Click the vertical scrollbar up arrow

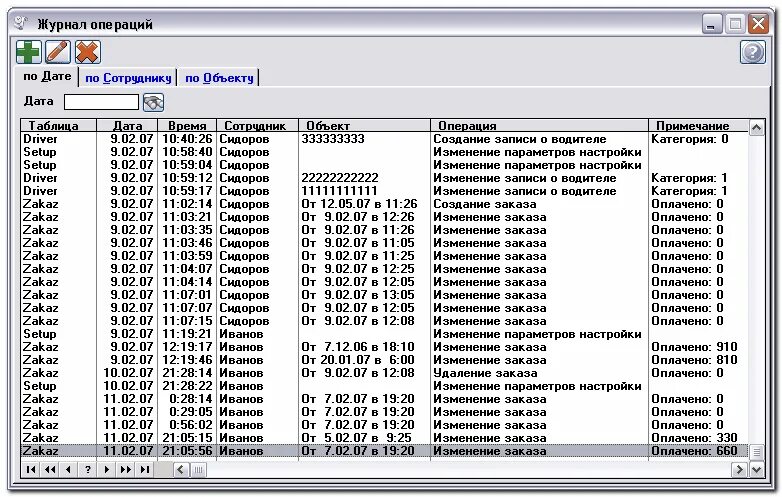tap(757, 127)
